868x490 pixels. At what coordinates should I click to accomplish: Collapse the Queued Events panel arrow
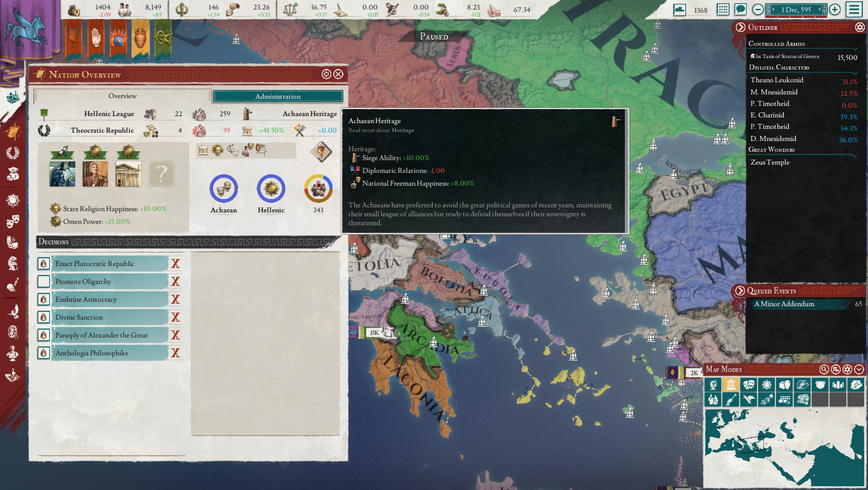(740, 291)
